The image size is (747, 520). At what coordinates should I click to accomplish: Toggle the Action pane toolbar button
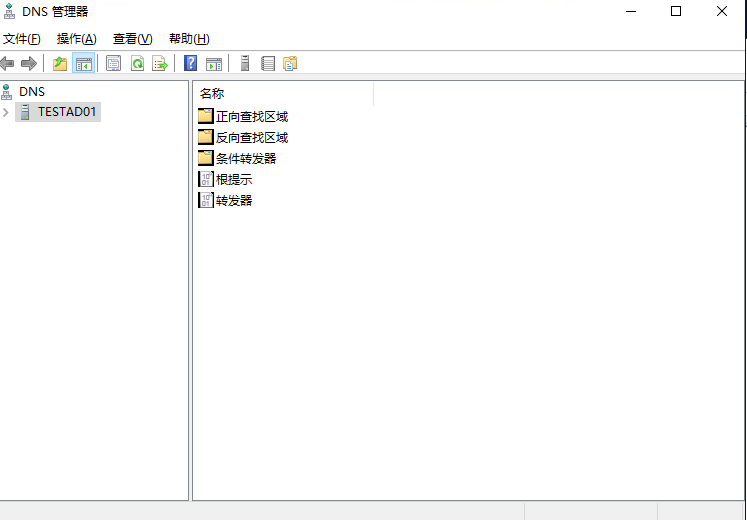click(x=213, y=63)
